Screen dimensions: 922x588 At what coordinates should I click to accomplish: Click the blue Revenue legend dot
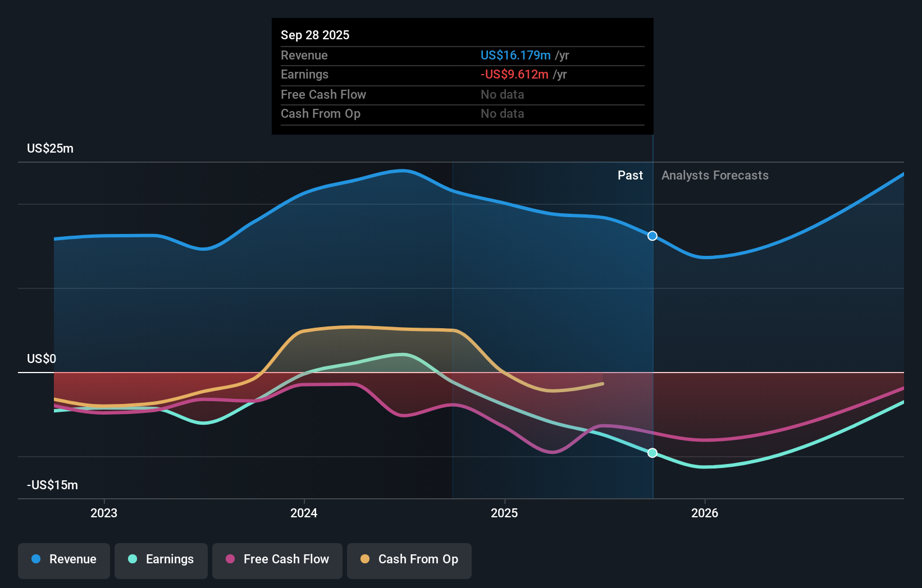(36, 559)
